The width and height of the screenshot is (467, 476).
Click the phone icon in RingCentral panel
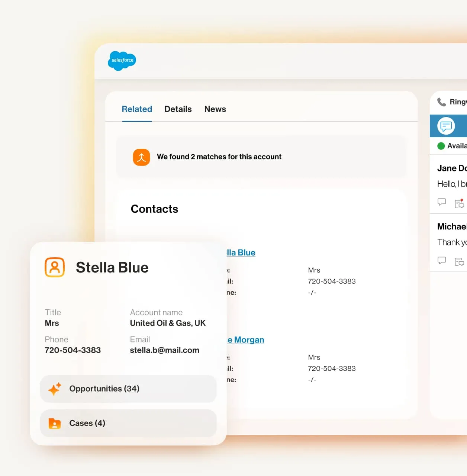[x=441, y=102]
